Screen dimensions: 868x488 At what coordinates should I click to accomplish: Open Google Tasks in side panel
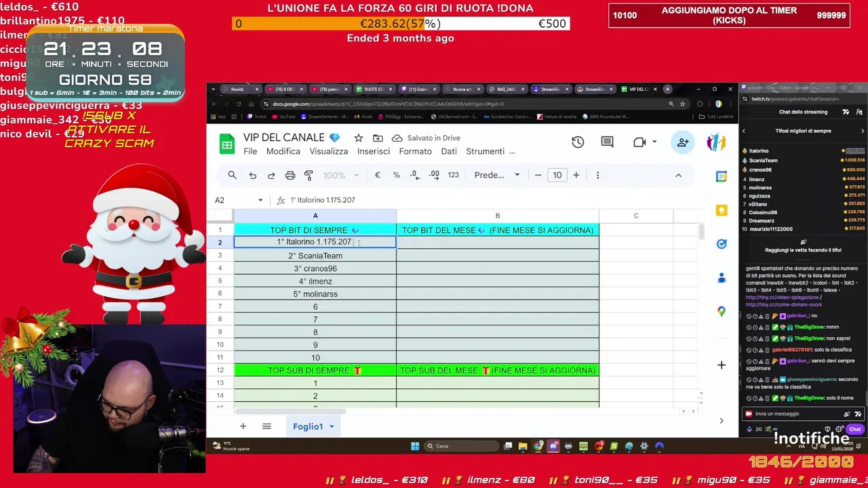tap(722, 244)
